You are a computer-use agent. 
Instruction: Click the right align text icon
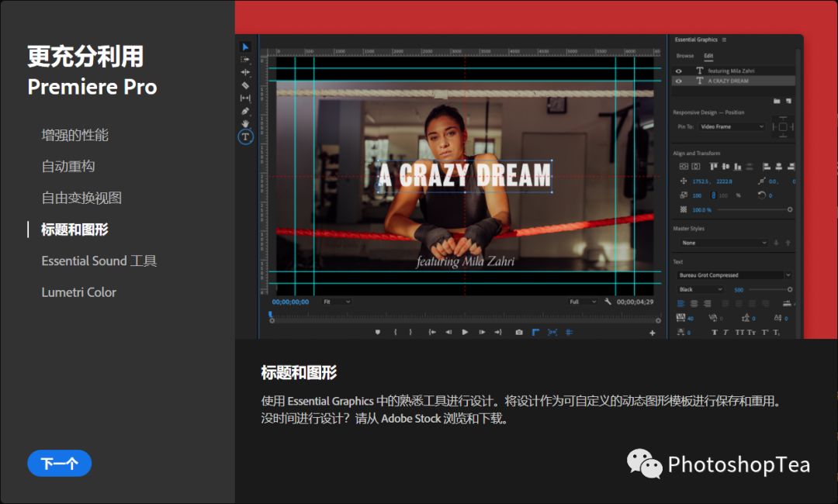click(707, 304)
